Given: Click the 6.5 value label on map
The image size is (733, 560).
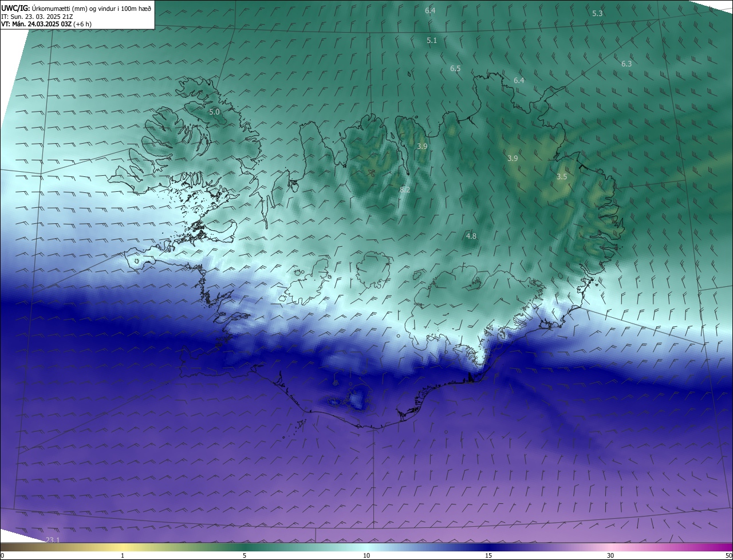Looking at the screenshot, I should click(x=455, y=68).
